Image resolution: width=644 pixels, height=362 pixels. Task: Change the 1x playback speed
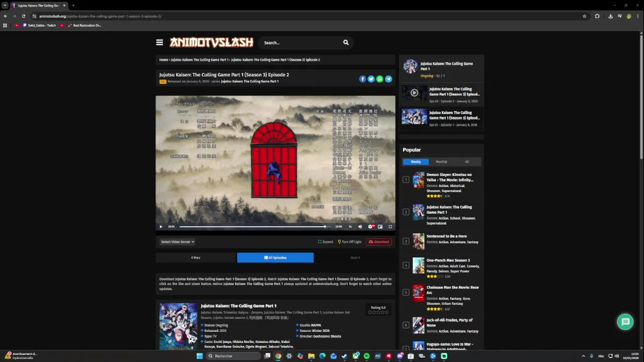coord(350,227)
